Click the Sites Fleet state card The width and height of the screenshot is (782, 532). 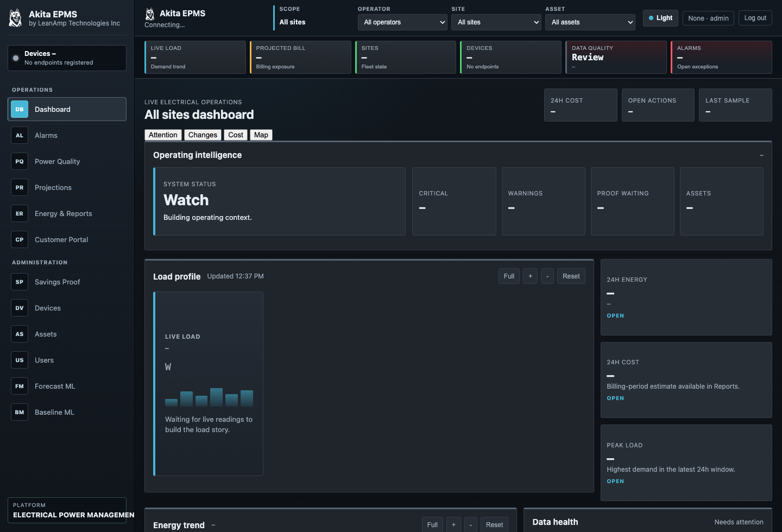tap(406, 57)
